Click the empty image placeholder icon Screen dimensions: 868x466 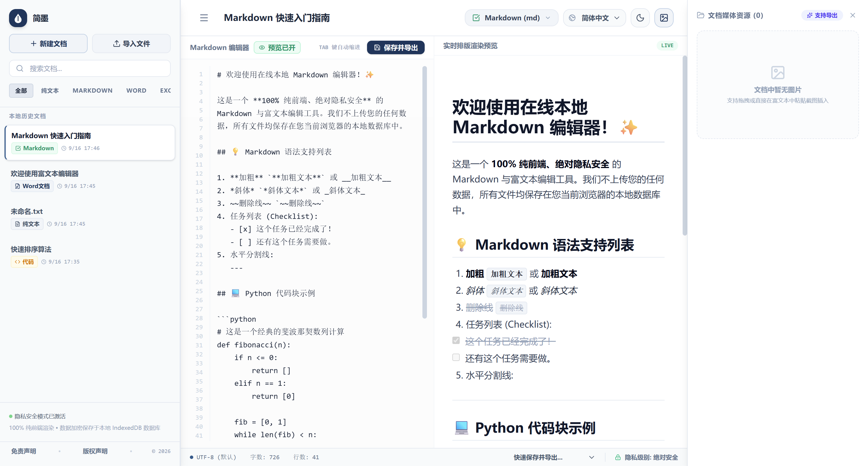[778, 72]
